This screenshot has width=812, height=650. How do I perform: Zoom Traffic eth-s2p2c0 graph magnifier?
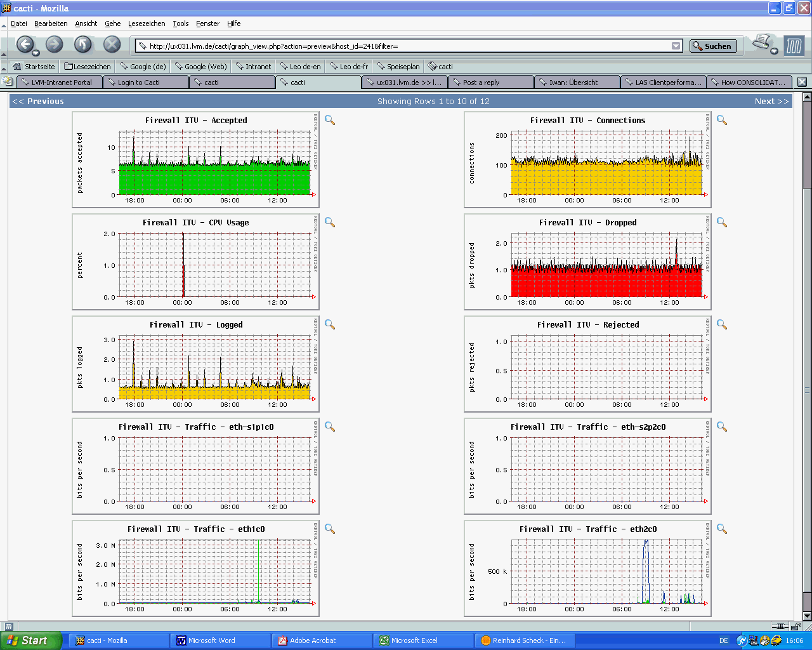[722, 427]
